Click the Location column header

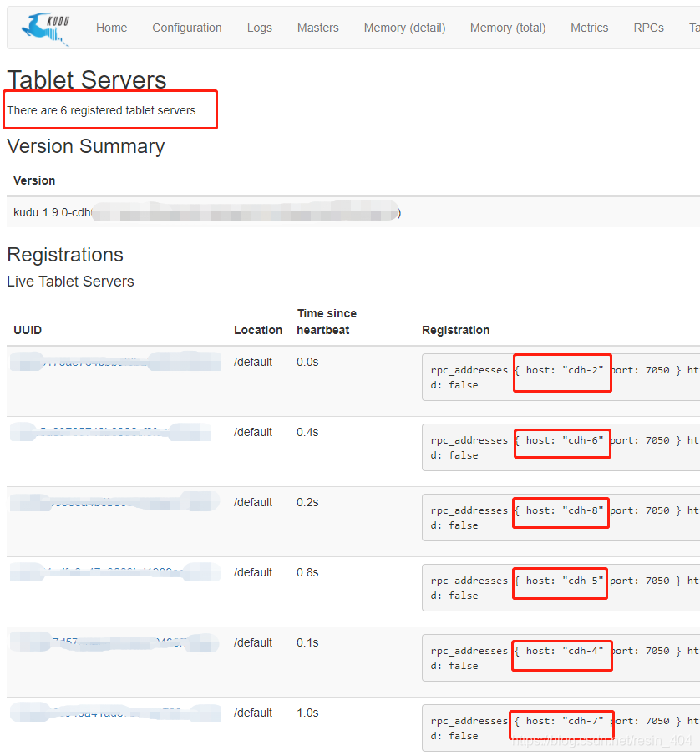pos(258,330)
